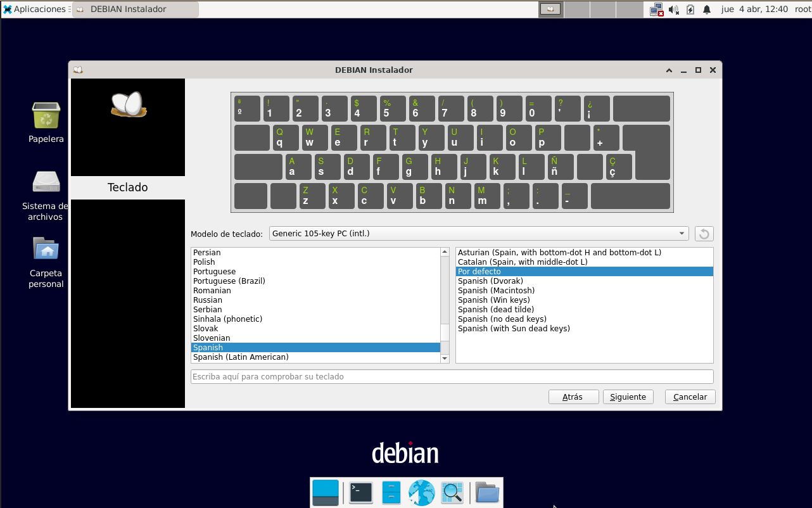Open the file manager drawer icon in dock

pyautogui.click(x=391, y=492)
